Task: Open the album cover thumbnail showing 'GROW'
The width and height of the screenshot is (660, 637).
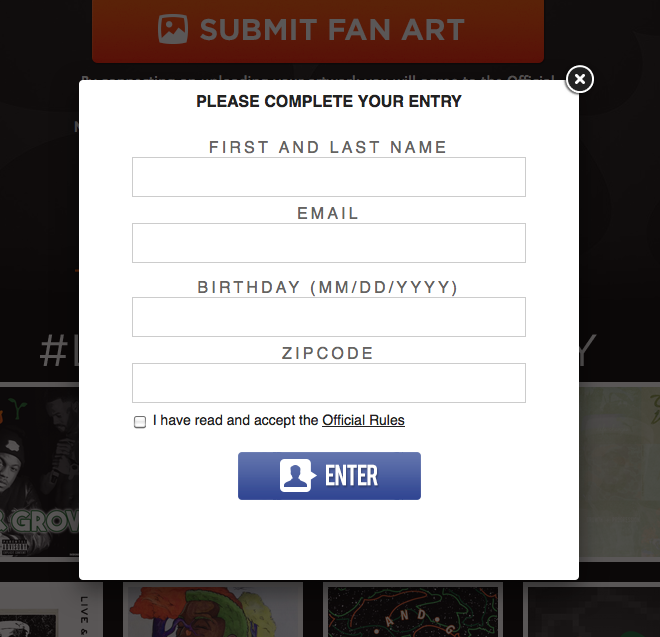Action: (x=39, y=472)
